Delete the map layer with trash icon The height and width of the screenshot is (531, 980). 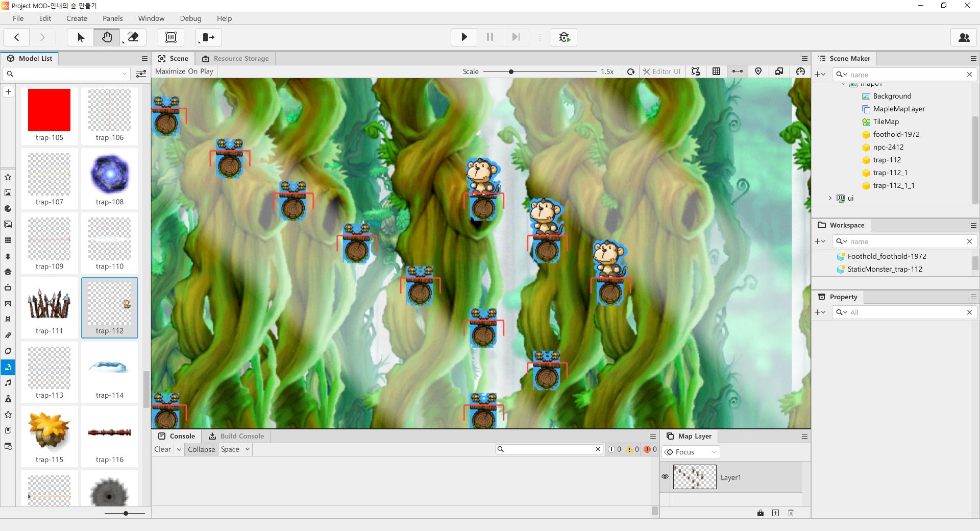point(791,513)
